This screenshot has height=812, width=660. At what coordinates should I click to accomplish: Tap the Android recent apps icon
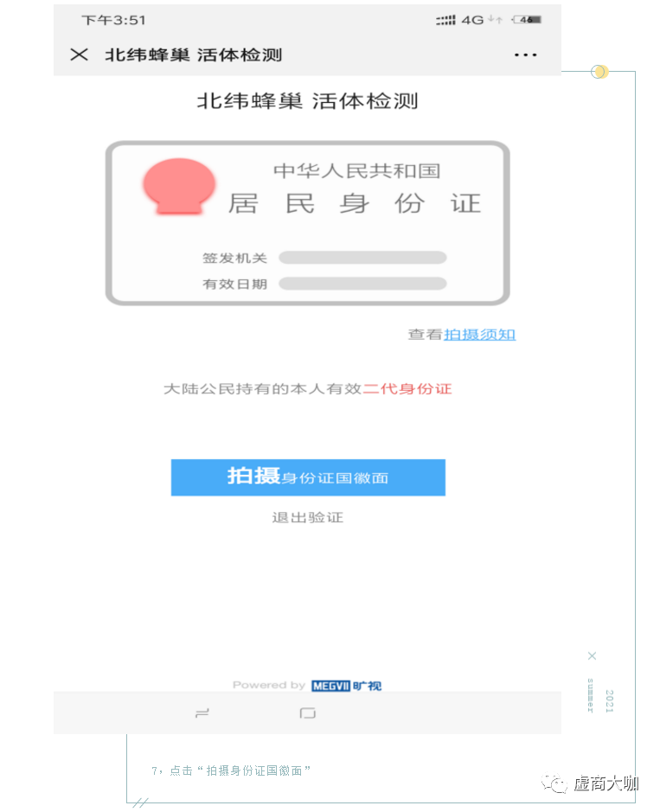pos(202,713)
